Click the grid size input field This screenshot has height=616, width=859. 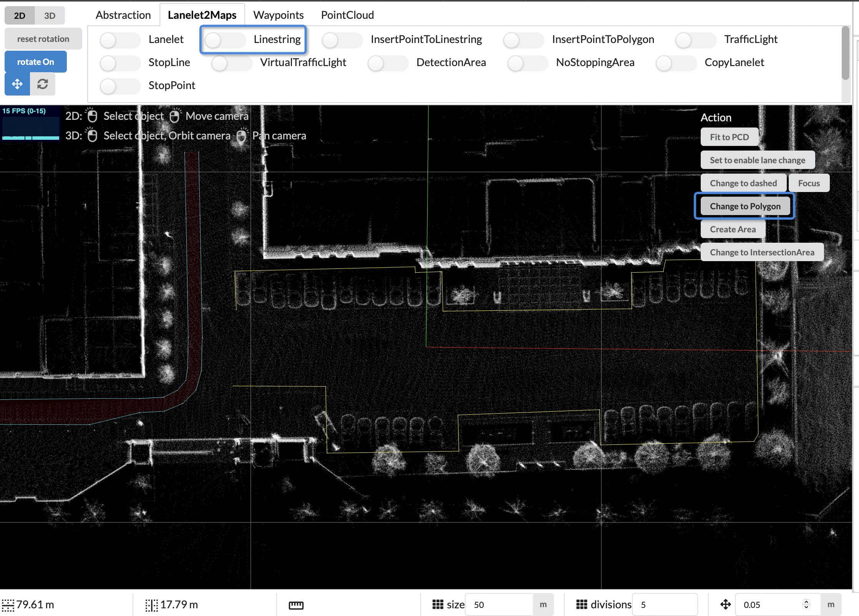click(x=499, y=605)
